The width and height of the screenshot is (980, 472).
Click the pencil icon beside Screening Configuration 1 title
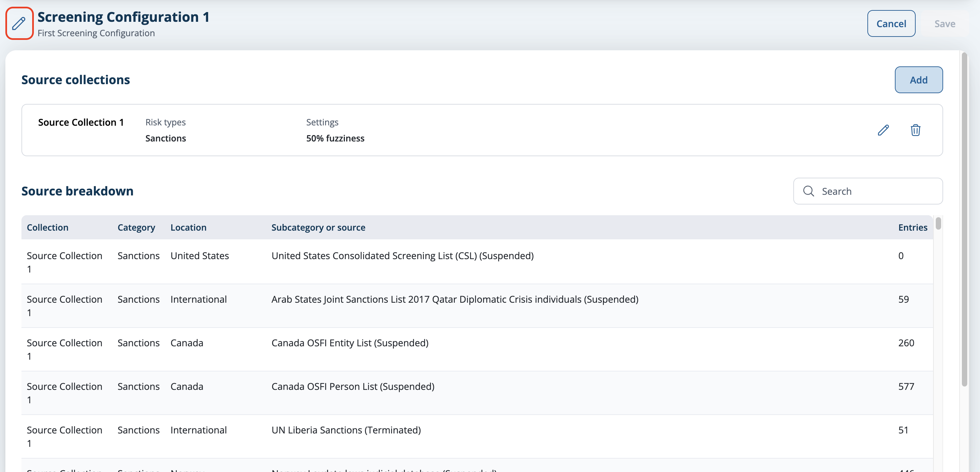coord(19,23)
